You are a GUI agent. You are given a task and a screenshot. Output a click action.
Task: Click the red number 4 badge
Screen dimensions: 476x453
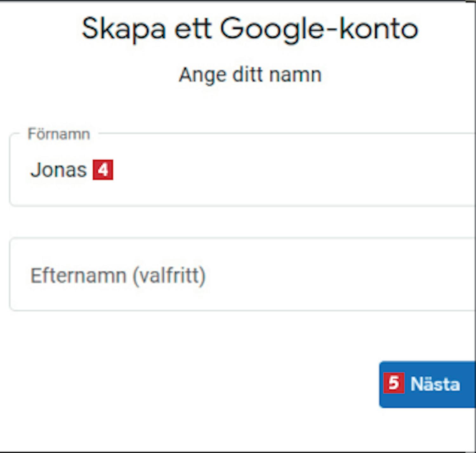(x=103, y=170)
